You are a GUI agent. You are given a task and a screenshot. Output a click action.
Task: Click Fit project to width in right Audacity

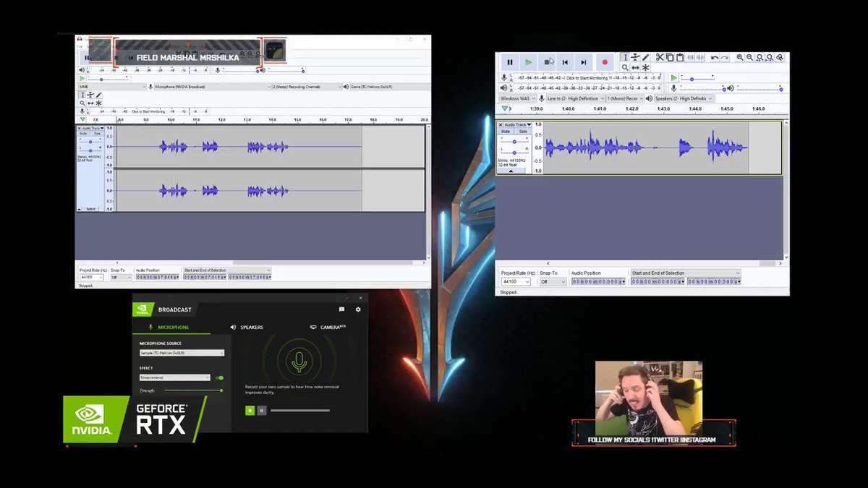tap(770, 58)
